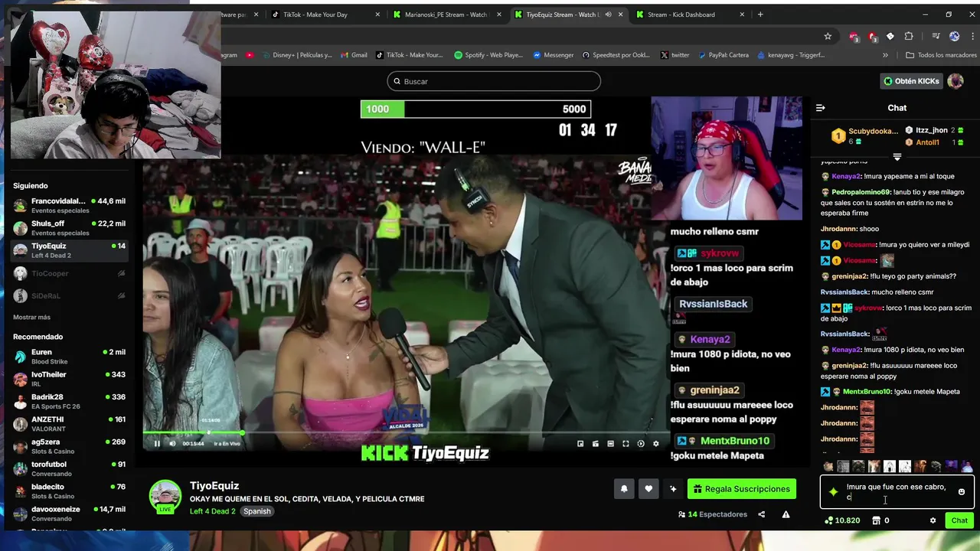Open recommended channel ANZETHI
The width and height of the screenshot is (980, 551).
69,424
